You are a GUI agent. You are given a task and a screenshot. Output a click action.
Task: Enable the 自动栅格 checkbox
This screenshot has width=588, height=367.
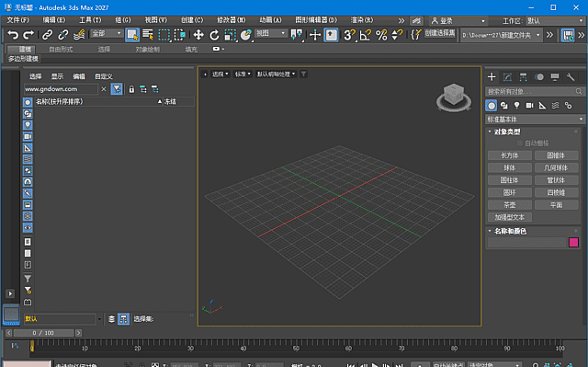pos(520,143)
